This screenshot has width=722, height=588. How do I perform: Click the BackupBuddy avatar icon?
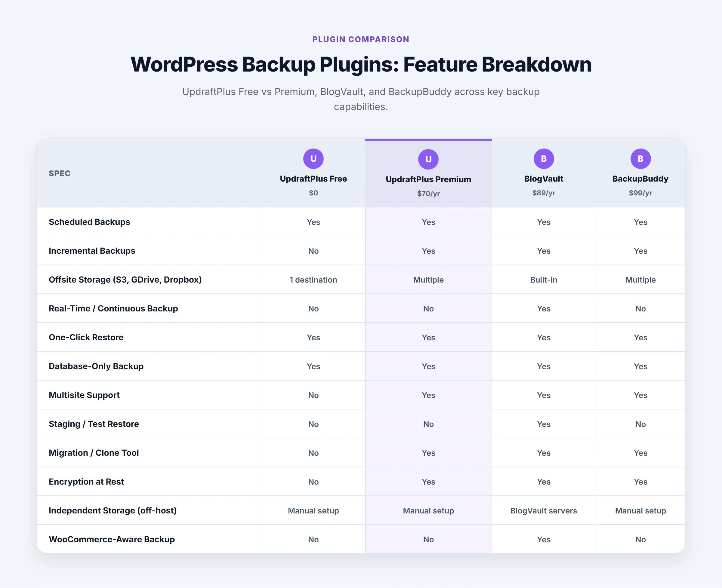pos(640,158)
